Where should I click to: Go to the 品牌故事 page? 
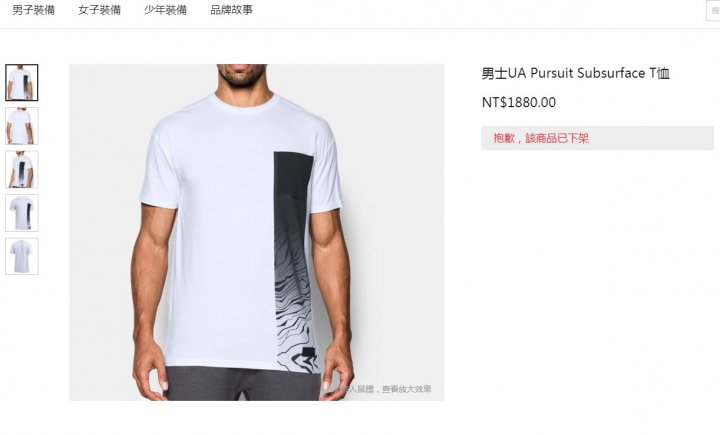pos(231,10)
